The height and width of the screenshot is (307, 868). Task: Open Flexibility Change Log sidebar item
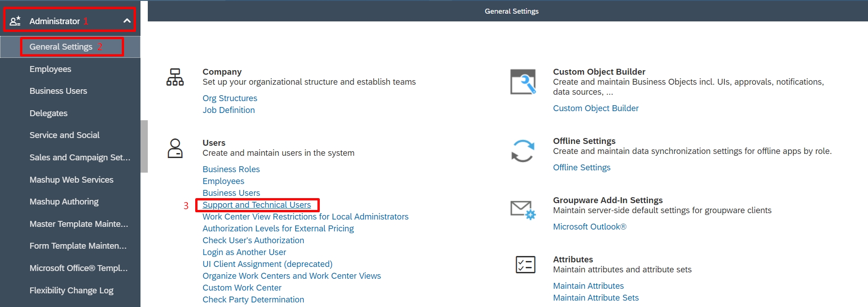(71, 291)
